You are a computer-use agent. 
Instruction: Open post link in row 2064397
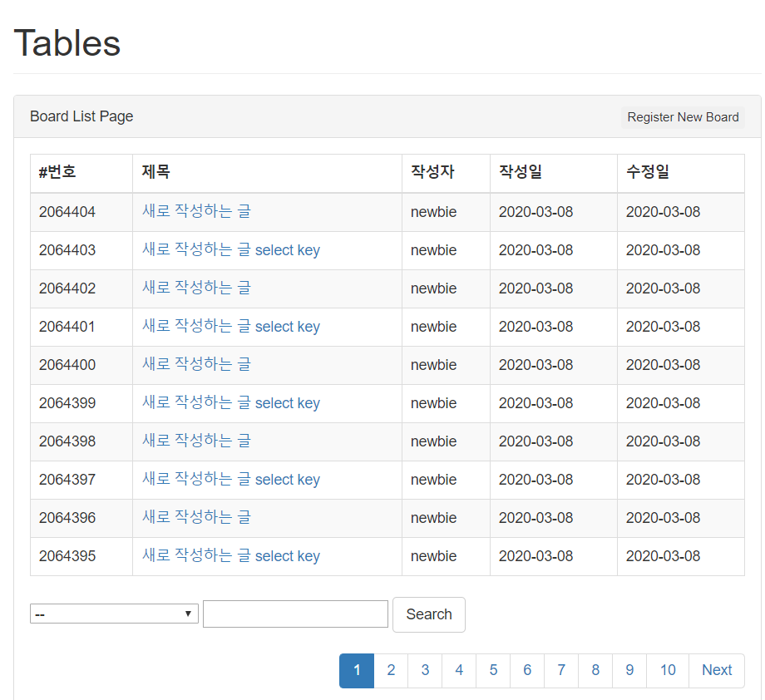click(x=231, y=480)
